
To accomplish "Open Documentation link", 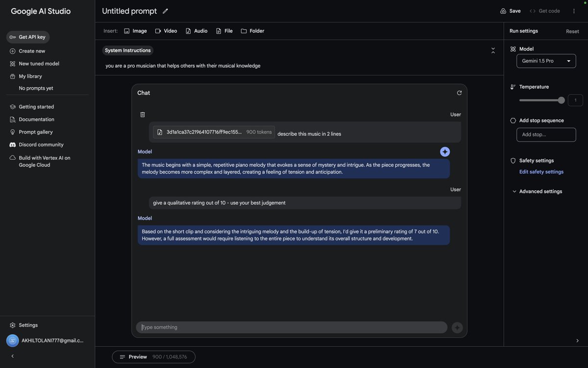I will click(x=32, y=120).
